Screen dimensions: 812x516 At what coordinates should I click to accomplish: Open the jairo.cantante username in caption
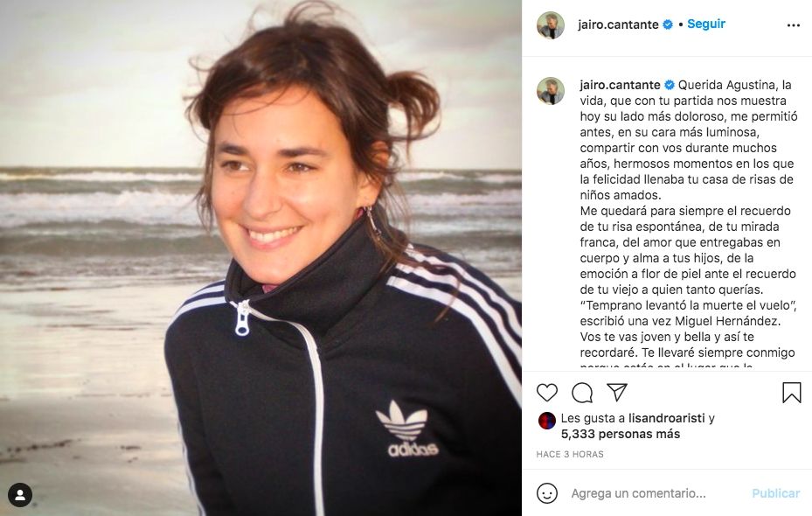coord(620,85)
